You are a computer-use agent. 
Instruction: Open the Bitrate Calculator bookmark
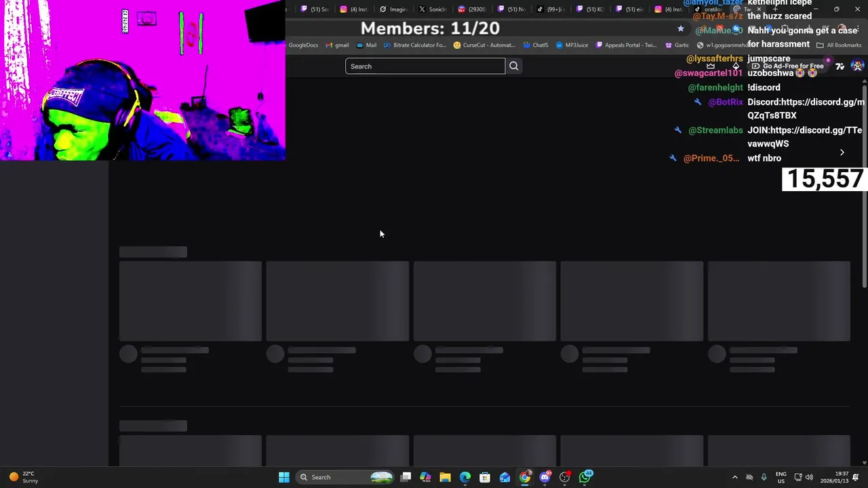point(415,45)
